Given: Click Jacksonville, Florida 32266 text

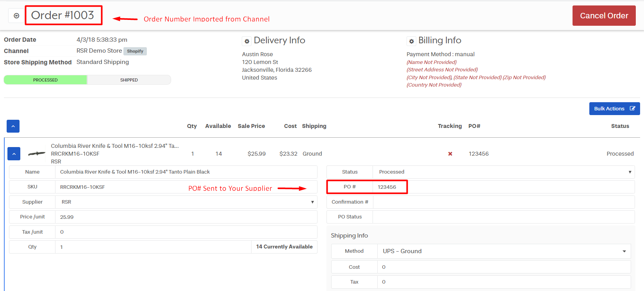Looking at the screenshot, I should (x=277, y=70).
